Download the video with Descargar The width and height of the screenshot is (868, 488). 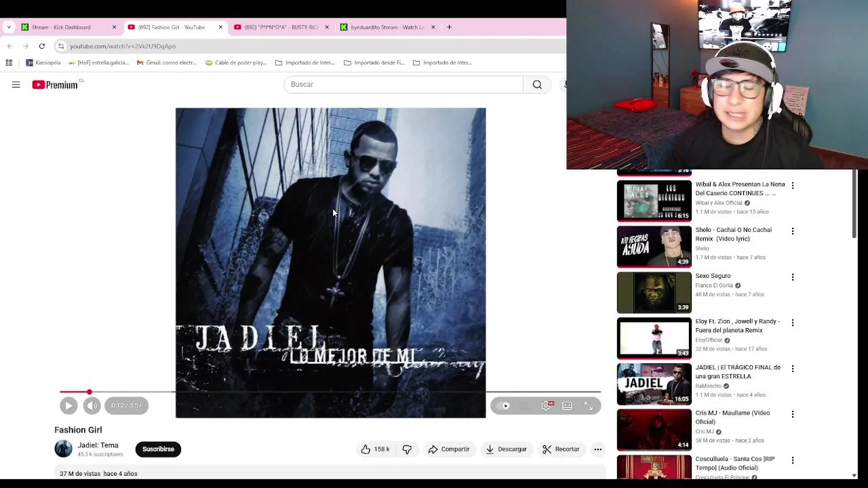click(x=506, y=449)
